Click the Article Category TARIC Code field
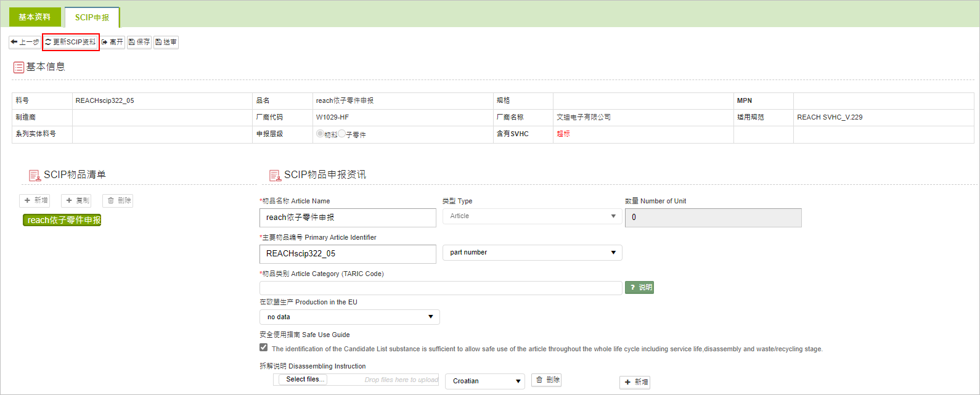The image size is (980, 395). coord(440,288)
